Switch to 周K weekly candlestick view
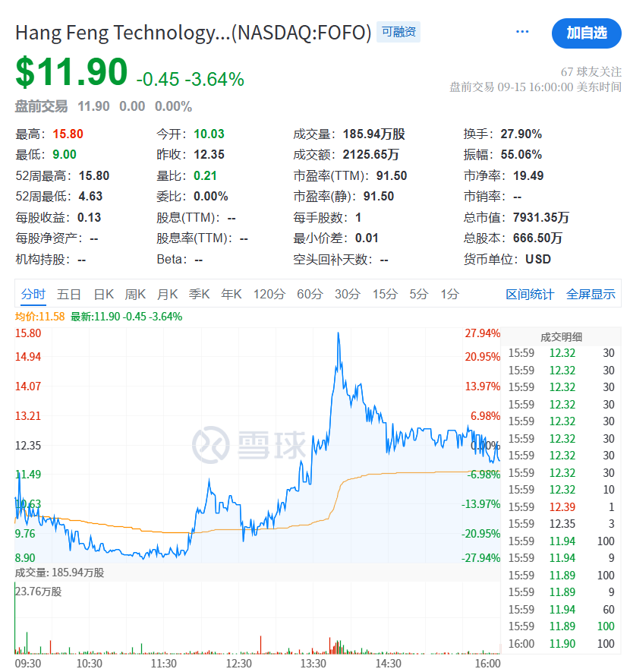Image resolution: width=630 pixels, height=672 pixels. pos(136,295)
